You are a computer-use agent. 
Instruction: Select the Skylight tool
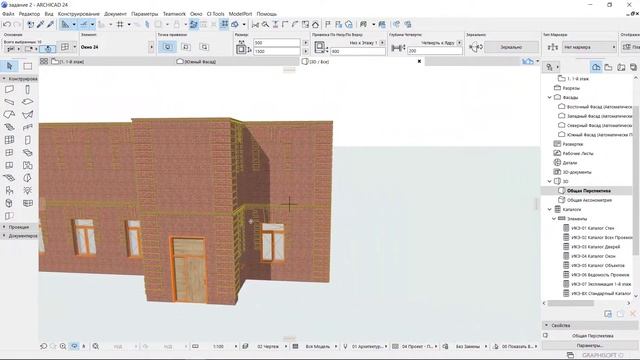point(27,153)
